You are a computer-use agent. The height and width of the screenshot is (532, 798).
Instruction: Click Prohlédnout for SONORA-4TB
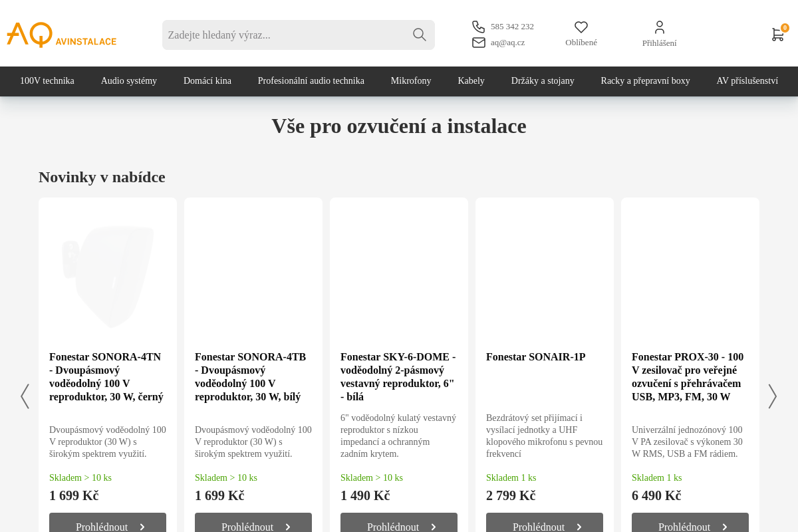click(x=253, y=524)
